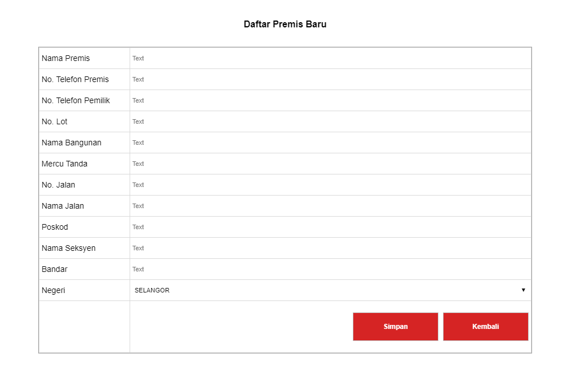Click the No. Lot text box
This screenshot has height=374, width=588.
(331, 121)
